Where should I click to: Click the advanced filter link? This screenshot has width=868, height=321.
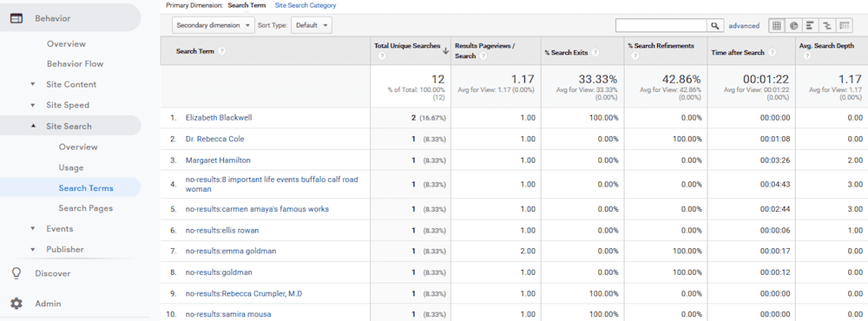coord(744,25)
